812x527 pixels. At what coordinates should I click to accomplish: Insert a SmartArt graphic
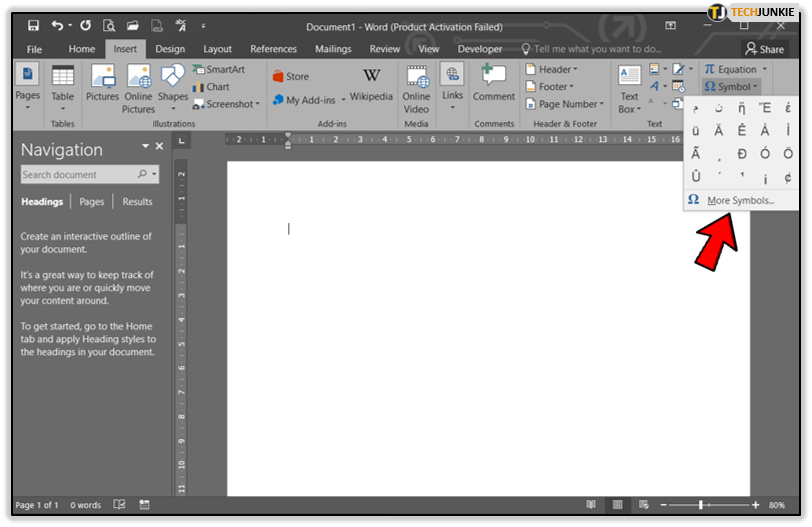pyautogui.click(x=219, y=69)
